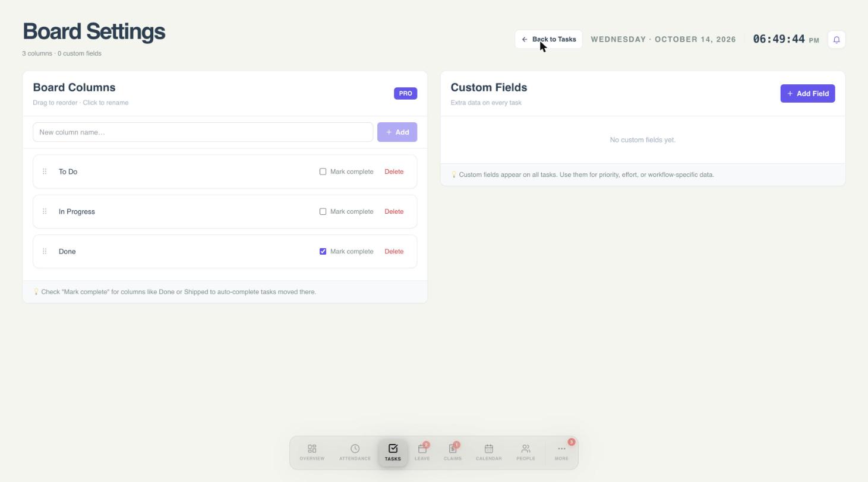The image size is (868, 482).
Task: Click the Board Settings page title
Action: pyautogui.click(x=94, y=31)
